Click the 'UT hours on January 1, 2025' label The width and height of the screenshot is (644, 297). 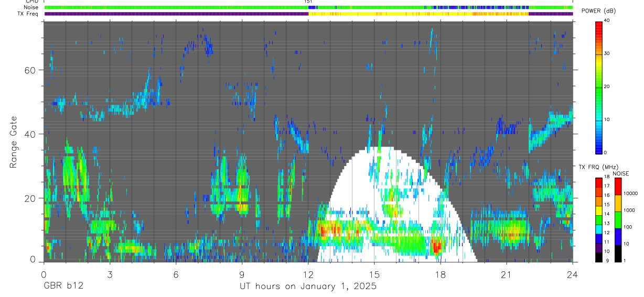tap(308, 287)
